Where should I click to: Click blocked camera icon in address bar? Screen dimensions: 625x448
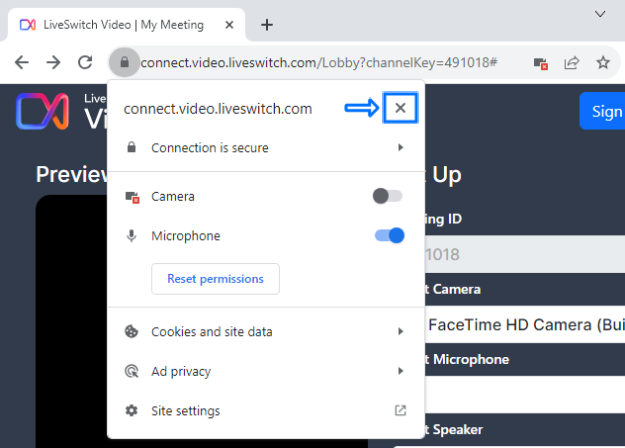pyautogui.click(x=540, y=63)
